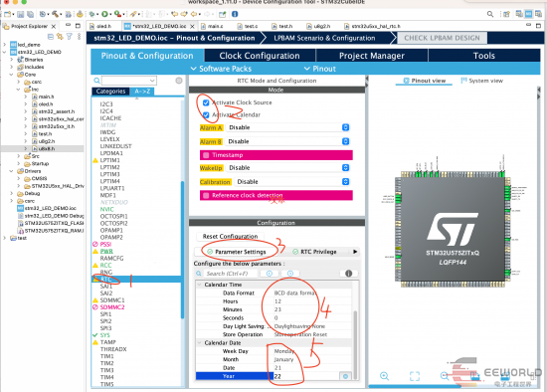Viewport: 547px width, 392px height.
Task: Click the zoom-in magnifier below the chip view
Action: click(x=384, y=376)
